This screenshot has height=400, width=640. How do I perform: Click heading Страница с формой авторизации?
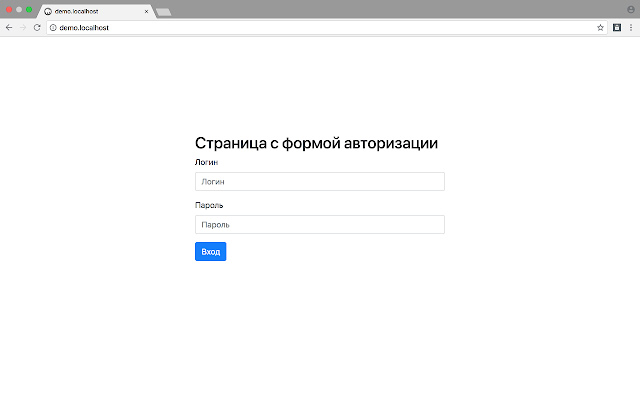coord(316,143)
